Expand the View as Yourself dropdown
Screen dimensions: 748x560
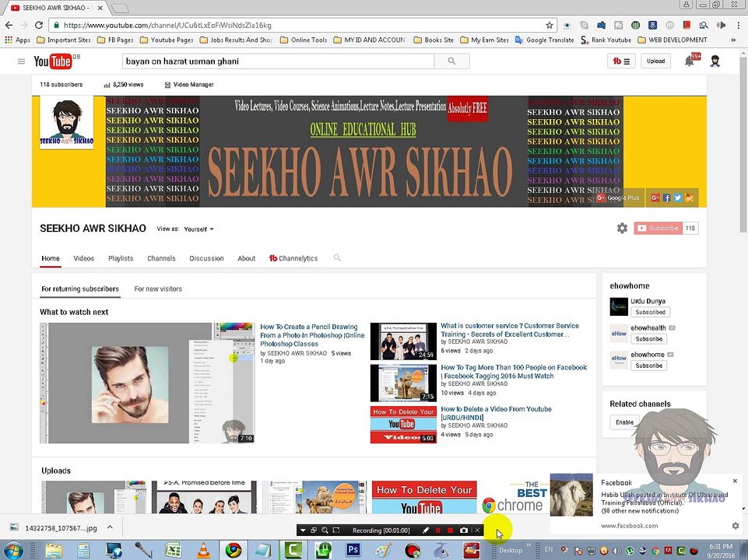coord(199,229)
